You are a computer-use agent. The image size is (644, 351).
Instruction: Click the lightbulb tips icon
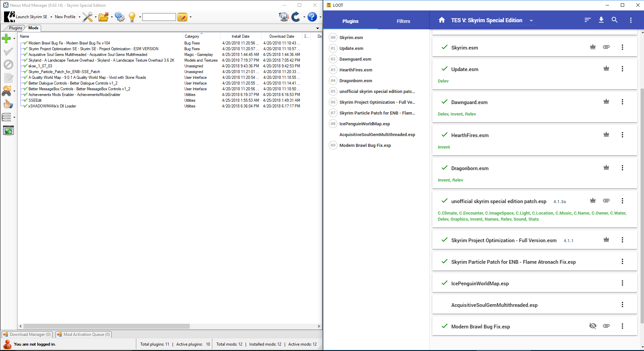click(132, 17)
